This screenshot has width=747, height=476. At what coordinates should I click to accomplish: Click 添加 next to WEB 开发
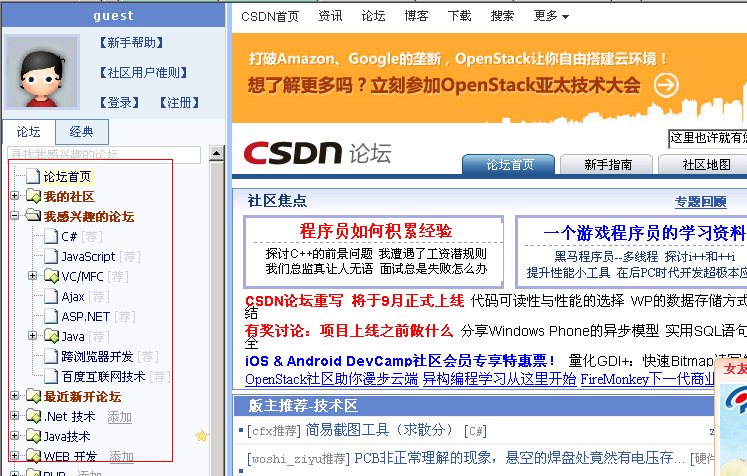coord(121,456)
